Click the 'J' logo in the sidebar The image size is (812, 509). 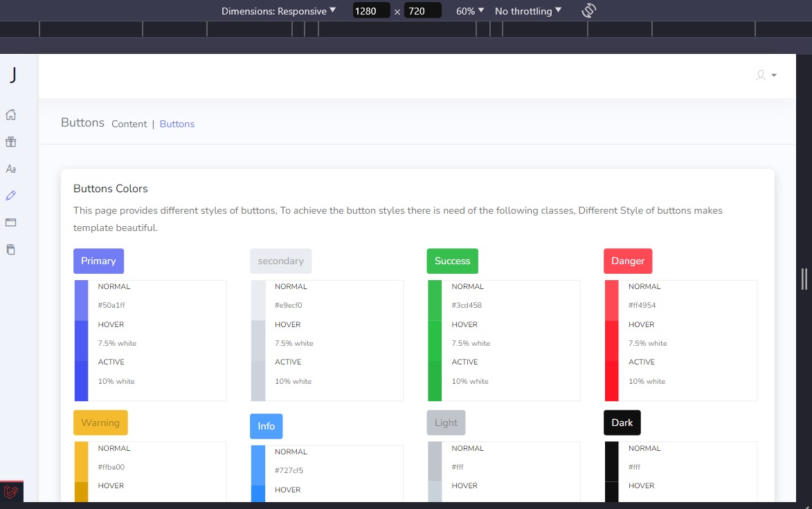12,75
